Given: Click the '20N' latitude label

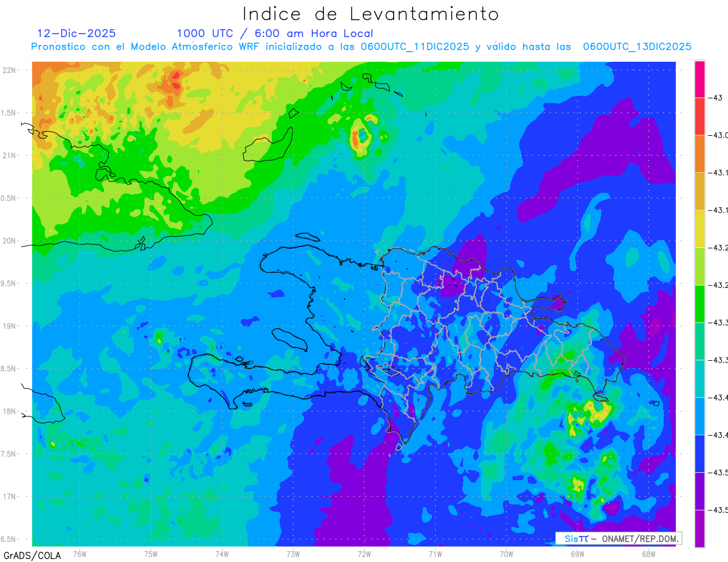Looking at the screenshot, I should click(x=10, y=241).
